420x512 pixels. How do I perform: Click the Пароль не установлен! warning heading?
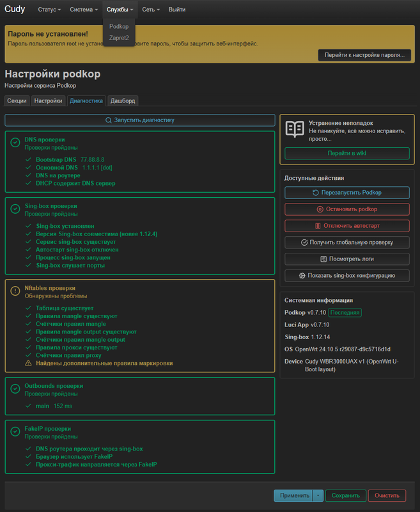click(x=48, y=34)
